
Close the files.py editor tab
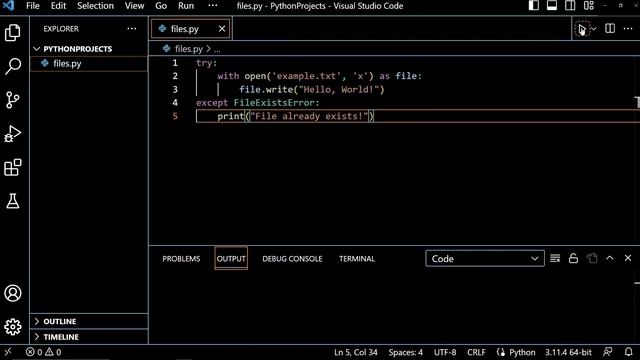(222, 29)
